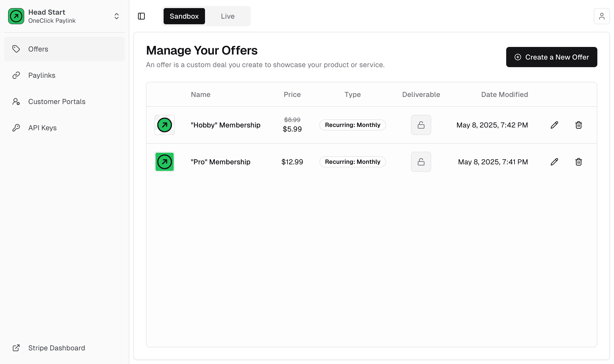Open the Stripe Dashboard link

point(64,348)
